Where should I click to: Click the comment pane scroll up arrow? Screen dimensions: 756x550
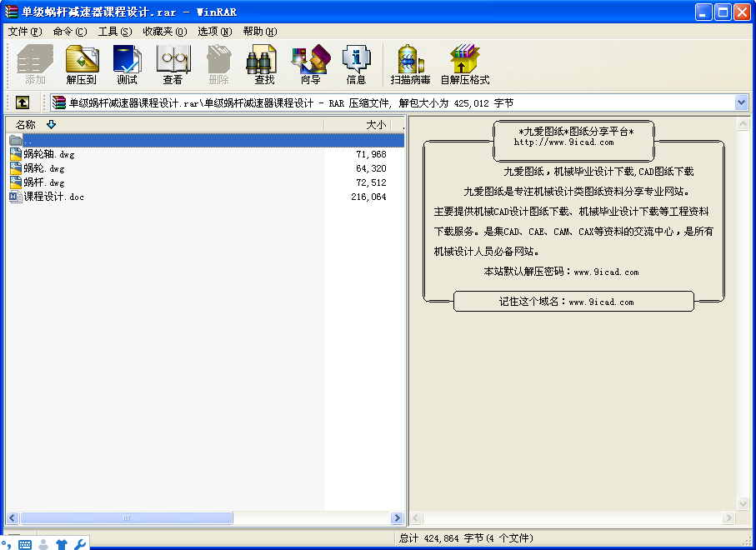pyautogui.click(x=743, y=124)
